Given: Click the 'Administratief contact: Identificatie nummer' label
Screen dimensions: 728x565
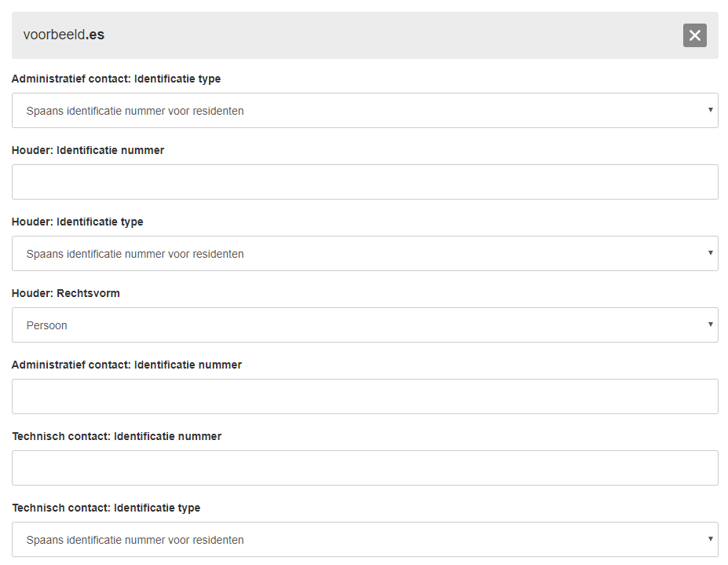Looking at the screenshot, I should 126,365.
